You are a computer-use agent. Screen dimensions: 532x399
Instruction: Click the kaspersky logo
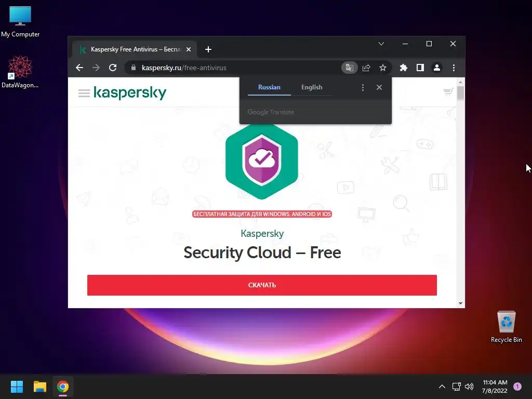130,92
